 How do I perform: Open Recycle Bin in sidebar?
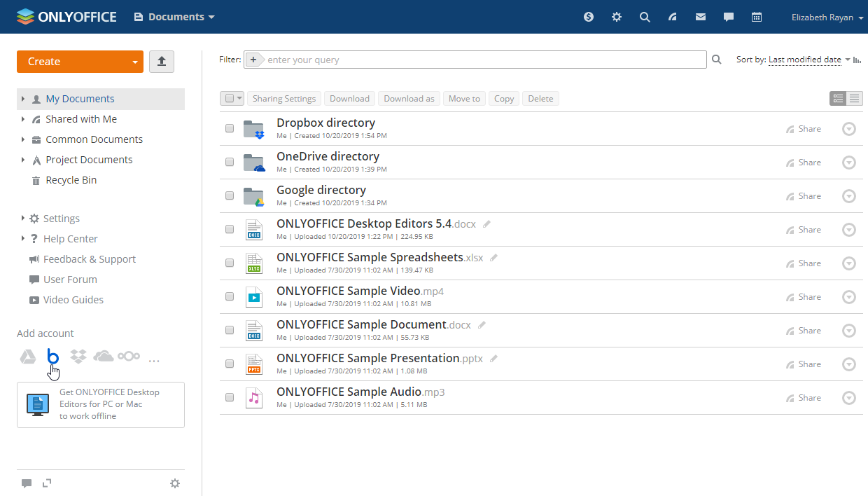71,180
